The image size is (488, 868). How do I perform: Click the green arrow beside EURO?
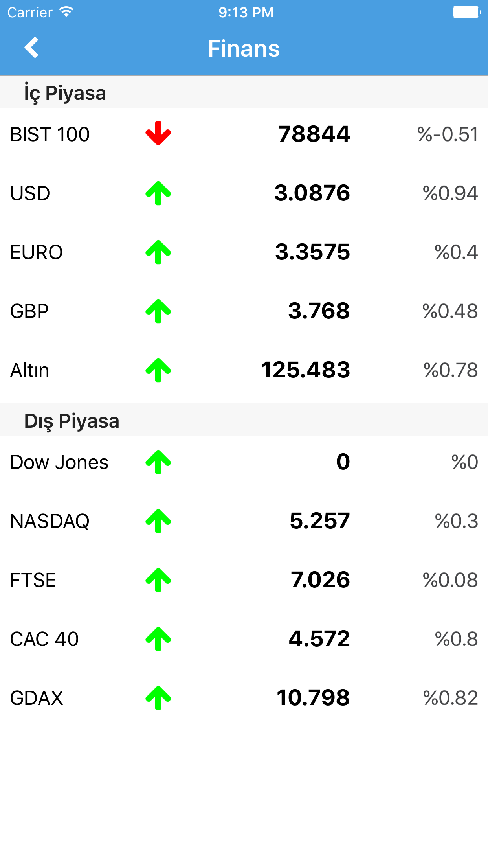(158, 252)
